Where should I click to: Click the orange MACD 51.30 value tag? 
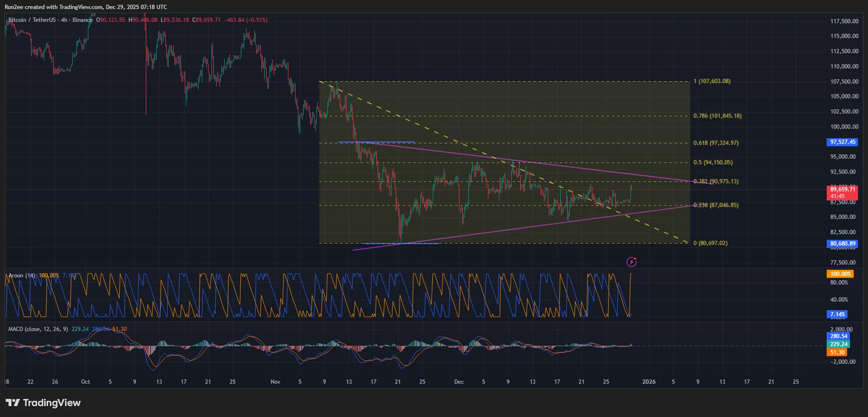pyautogui.click(x=837, y=352)
